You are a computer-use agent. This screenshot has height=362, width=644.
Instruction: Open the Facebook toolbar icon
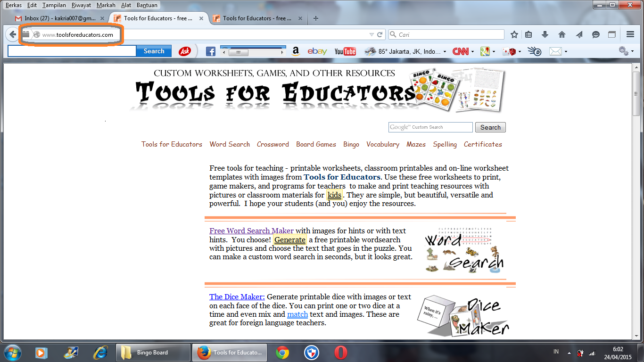(x=211, y=51)
